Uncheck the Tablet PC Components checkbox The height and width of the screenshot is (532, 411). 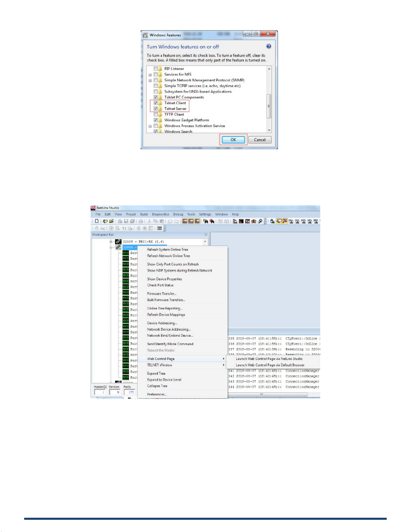(x=156, y=97)
